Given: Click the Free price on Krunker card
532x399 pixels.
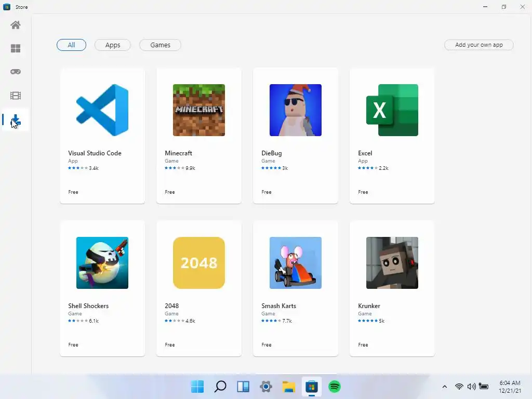Looking at the screenshot, I should (x=363, y=345).
